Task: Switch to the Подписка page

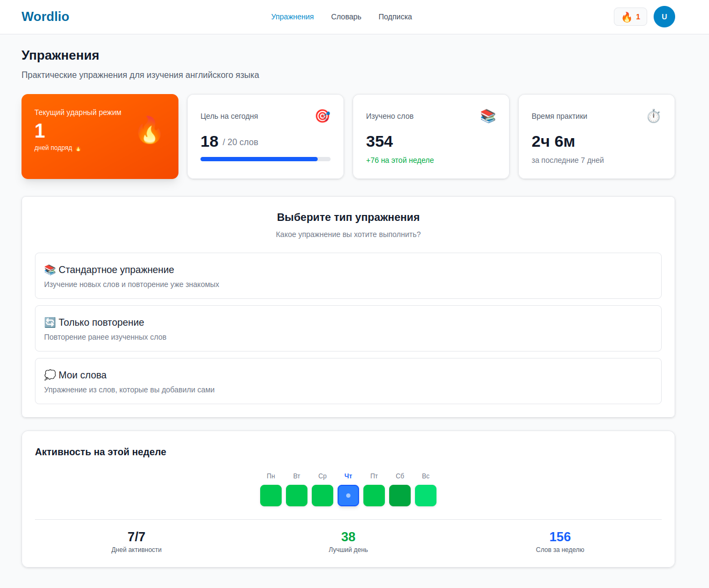Action: pos(395,17)
